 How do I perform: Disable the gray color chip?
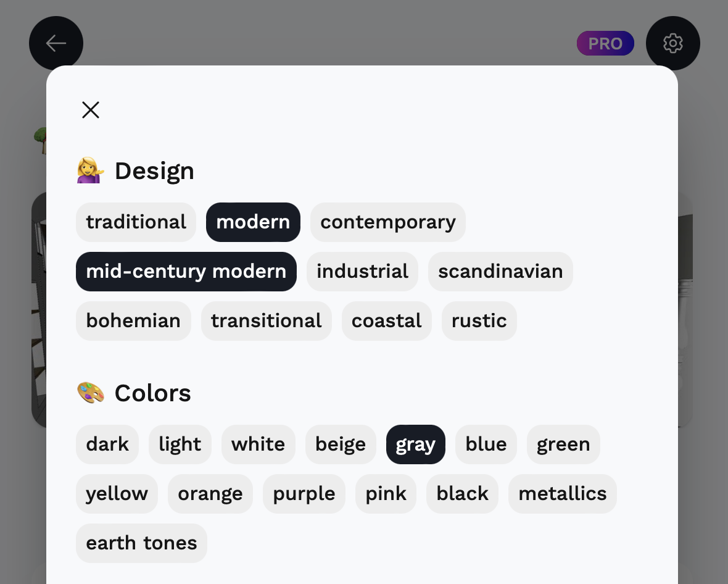pos(416,444)
